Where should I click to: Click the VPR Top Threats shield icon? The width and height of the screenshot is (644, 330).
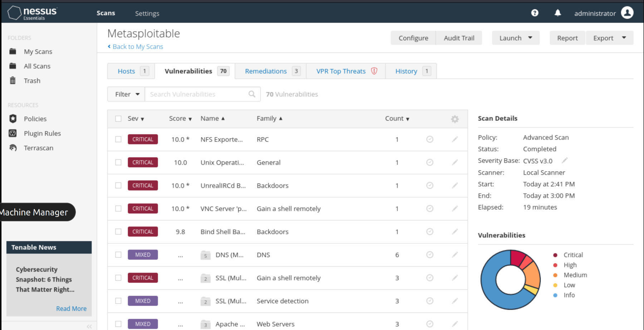374,71
